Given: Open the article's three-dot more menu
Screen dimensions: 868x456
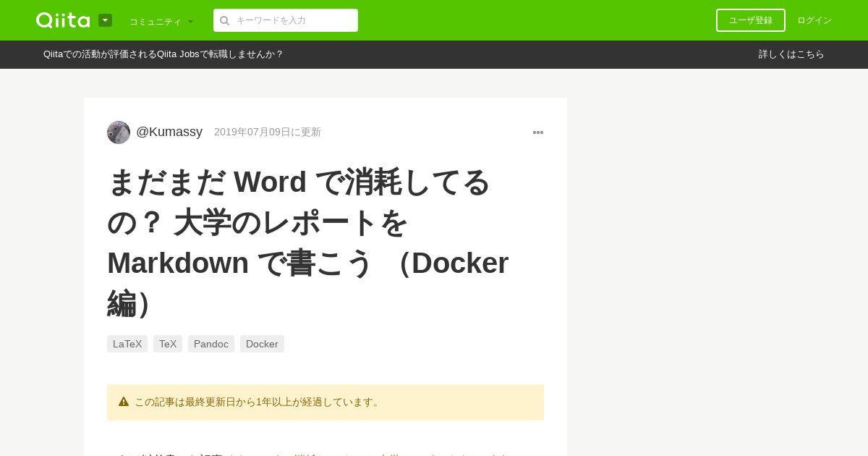Looking at the screenshot, I should [x=538, y=132].
